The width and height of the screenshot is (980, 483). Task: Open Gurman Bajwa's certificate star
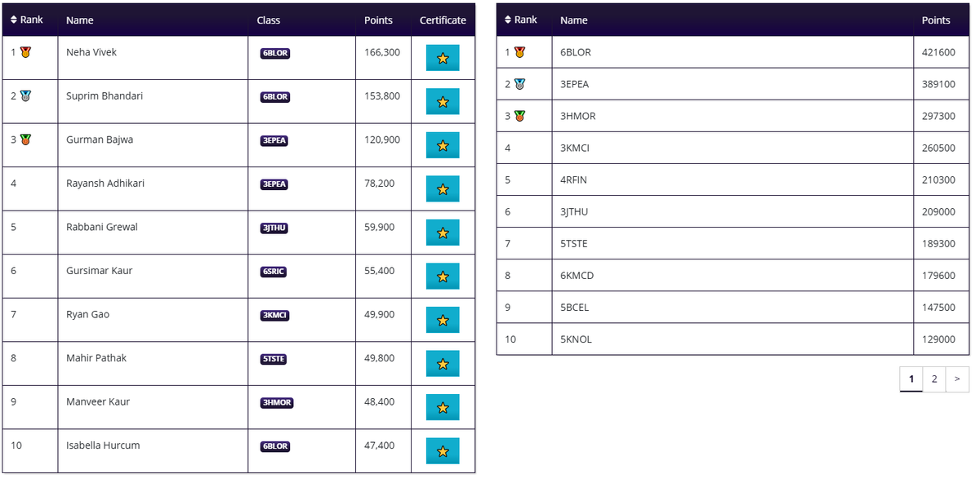(x=443, y=145)
